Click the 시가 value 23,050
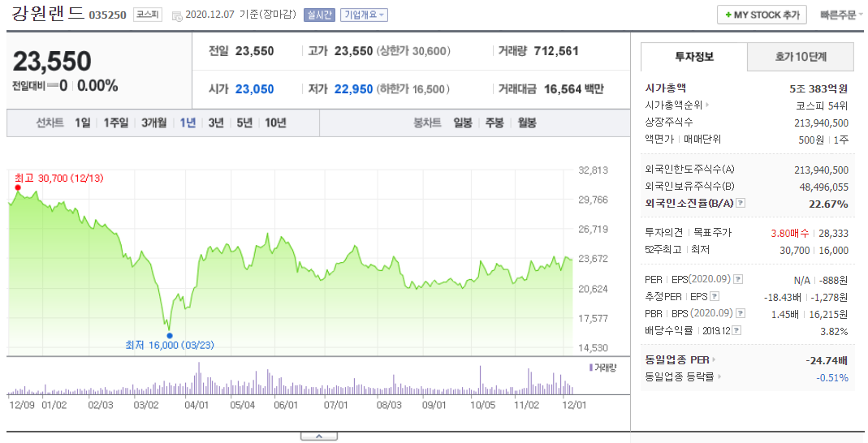868x443 pixels. (x=255, y=89)
